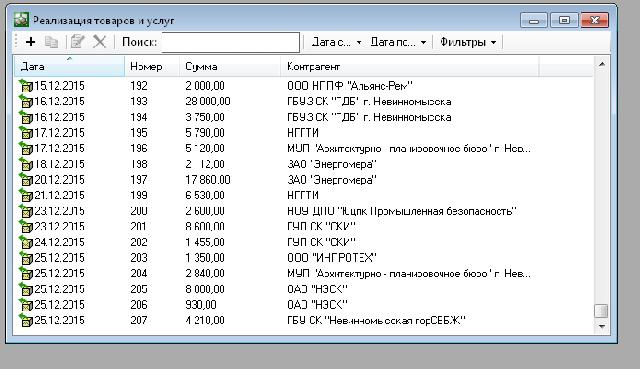Select the date 21.12.2015
This screenshot has height=369, width=640.
59,195
